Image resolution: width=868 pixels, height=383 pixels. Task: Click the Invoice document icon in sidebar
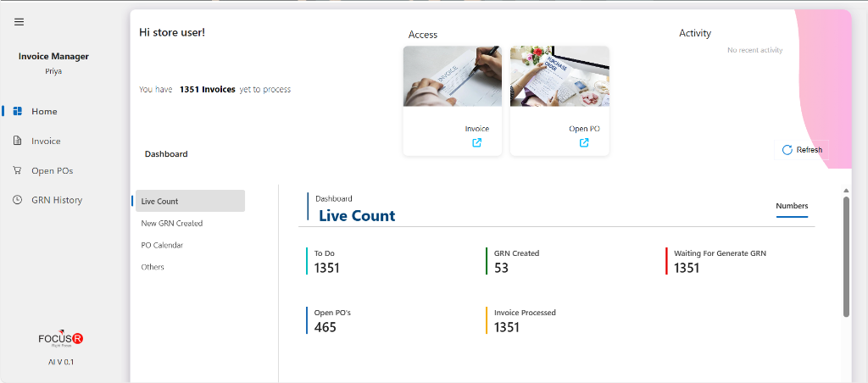(17, 142)
